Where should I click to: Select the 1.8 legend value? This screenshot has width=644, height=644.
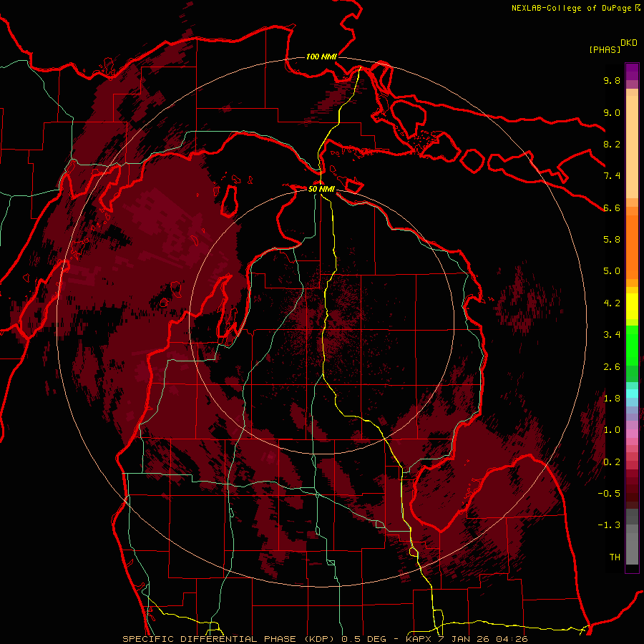tap(612, 399)
